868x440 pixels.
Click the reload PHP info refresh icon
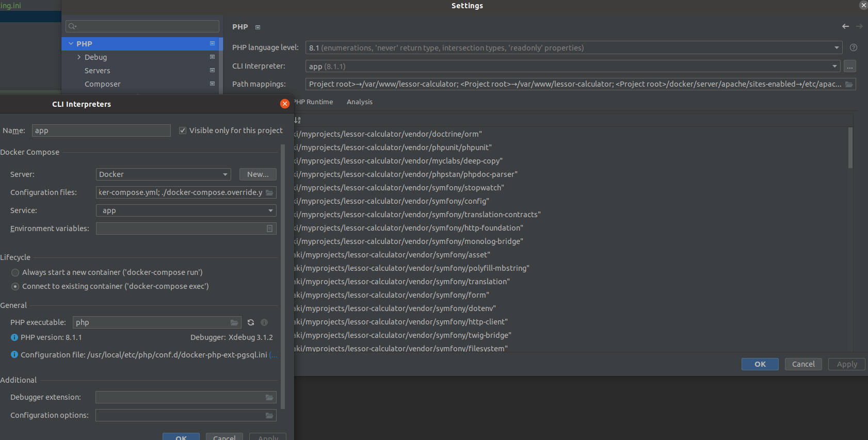pyautogui.click(x=251, y=322)
